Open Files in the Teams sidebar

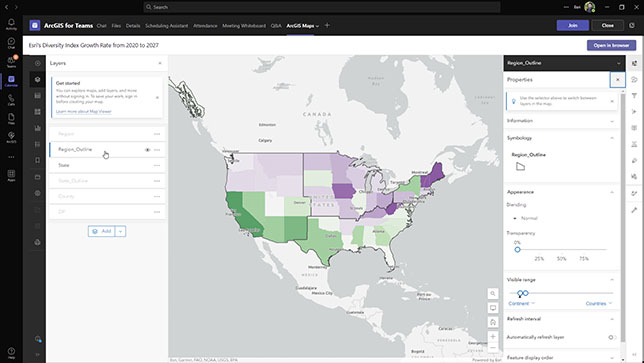(x=11, y=119)
